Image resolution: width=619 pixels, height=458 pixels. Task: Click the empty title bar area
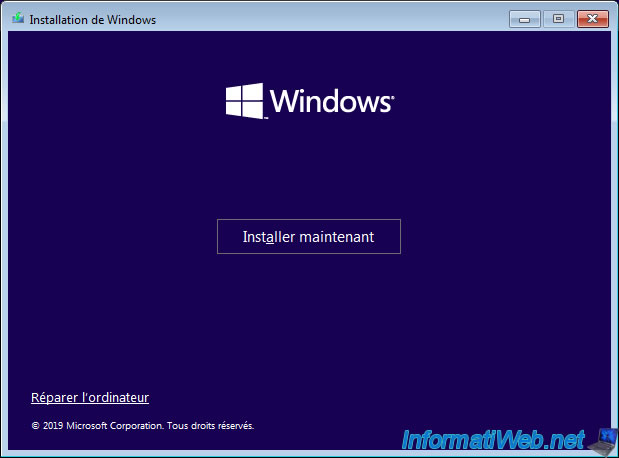[x=330, y=18]
